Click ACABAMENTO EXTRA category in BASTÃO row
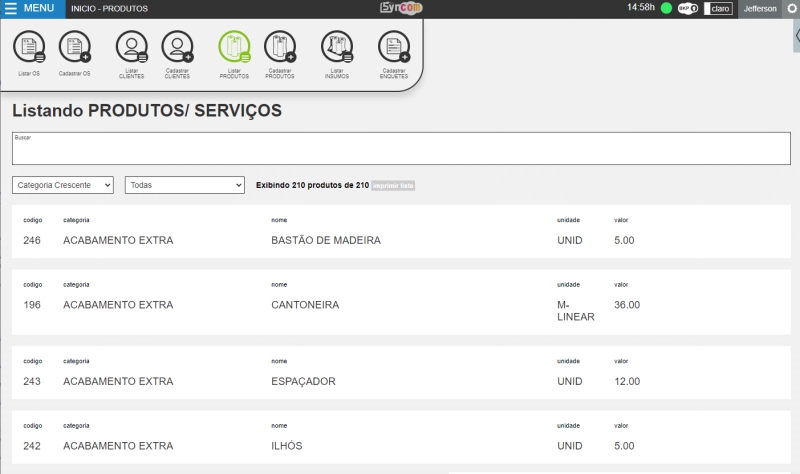800x474 pixels. click(118, 240)
